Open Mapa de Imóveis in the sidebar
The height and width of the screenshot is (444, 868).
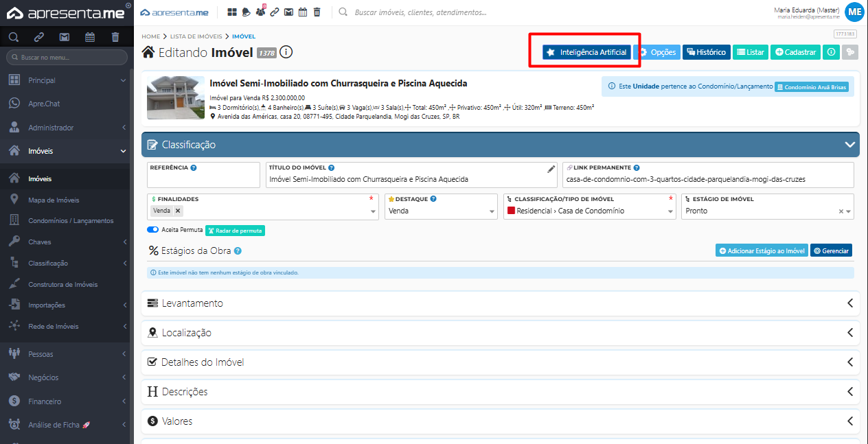54,200
